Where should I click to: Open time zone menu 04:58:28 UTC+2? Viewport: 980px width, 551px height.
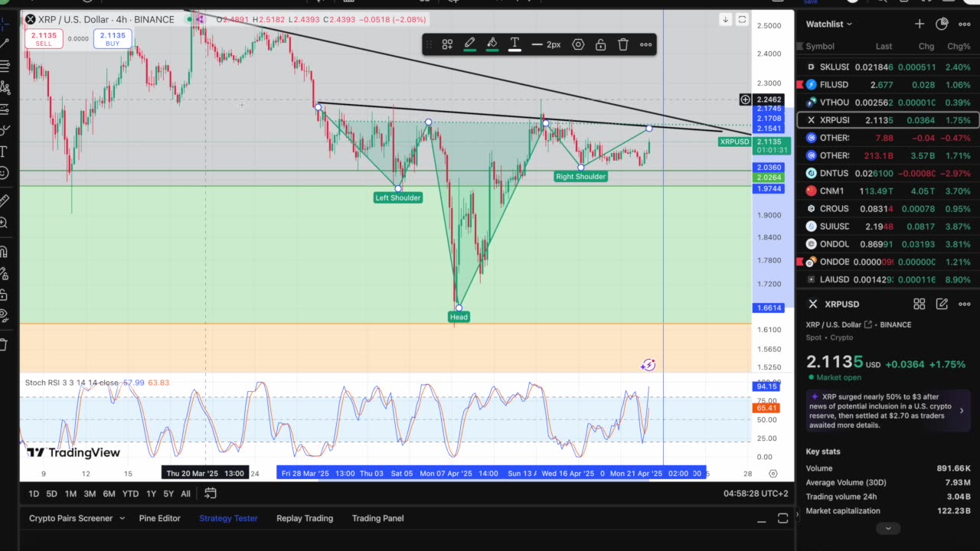click(756, 494)
